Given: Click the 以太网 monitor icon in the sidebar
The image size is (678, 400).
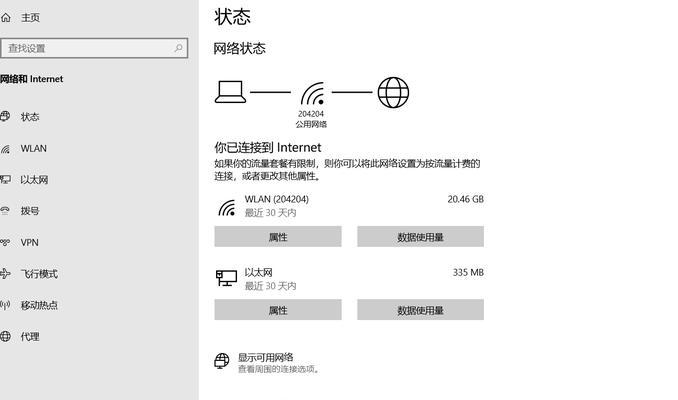Looking at the screenshot, I should [5, 179].
